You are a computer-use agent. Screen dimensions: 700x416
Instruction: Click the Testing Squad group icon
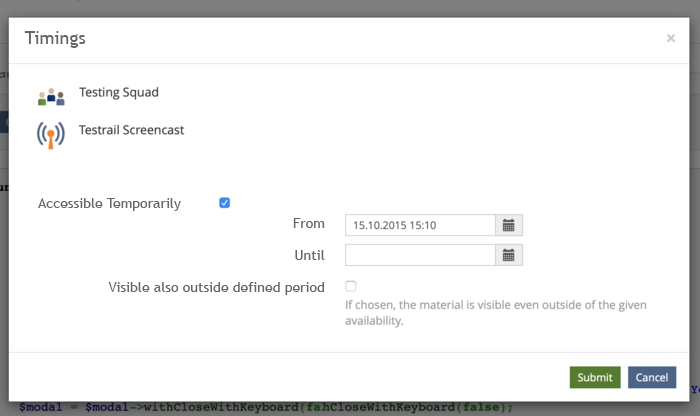click(50, 96)
